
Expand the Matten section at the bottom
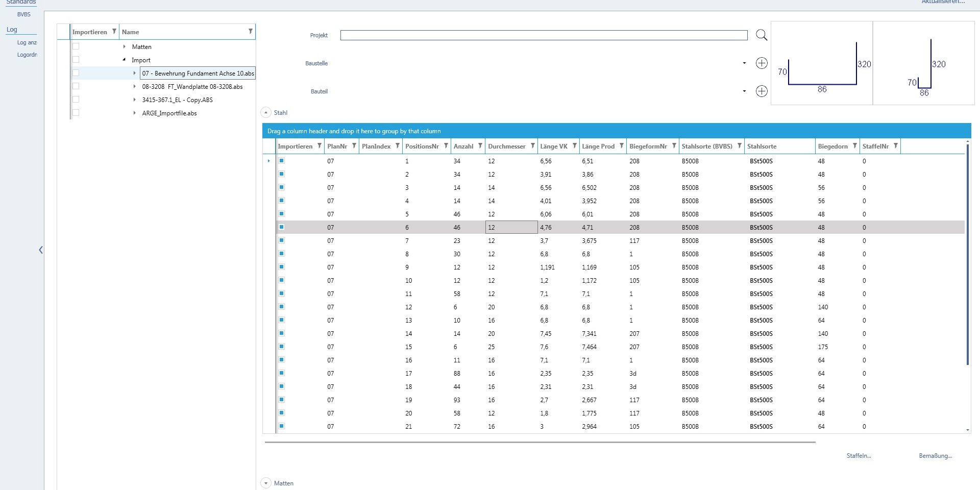pos(266,483)
